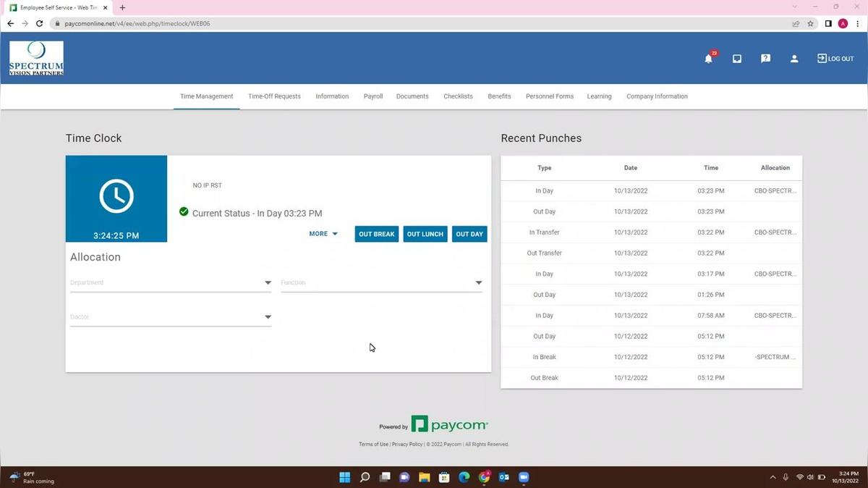Expand the MORE dropdown
This screenshot has height=488, width=868.
(323, 234)
